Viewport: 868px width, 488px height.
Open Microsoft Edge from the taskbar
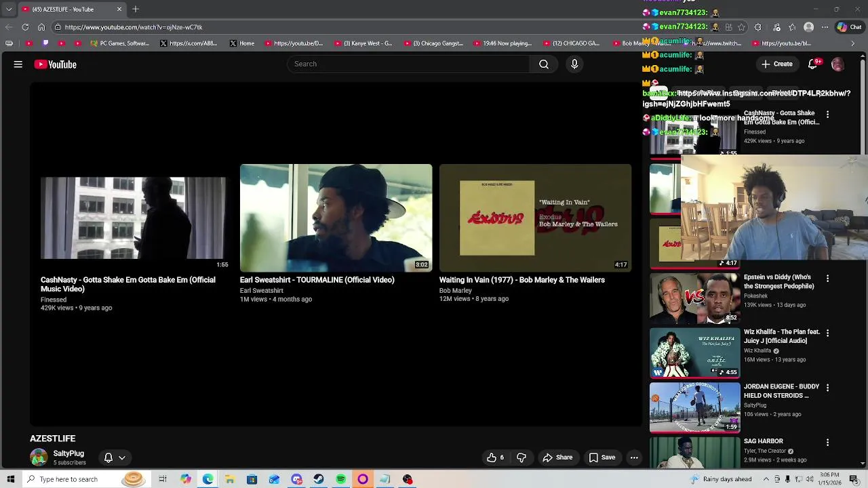(208, 479)
